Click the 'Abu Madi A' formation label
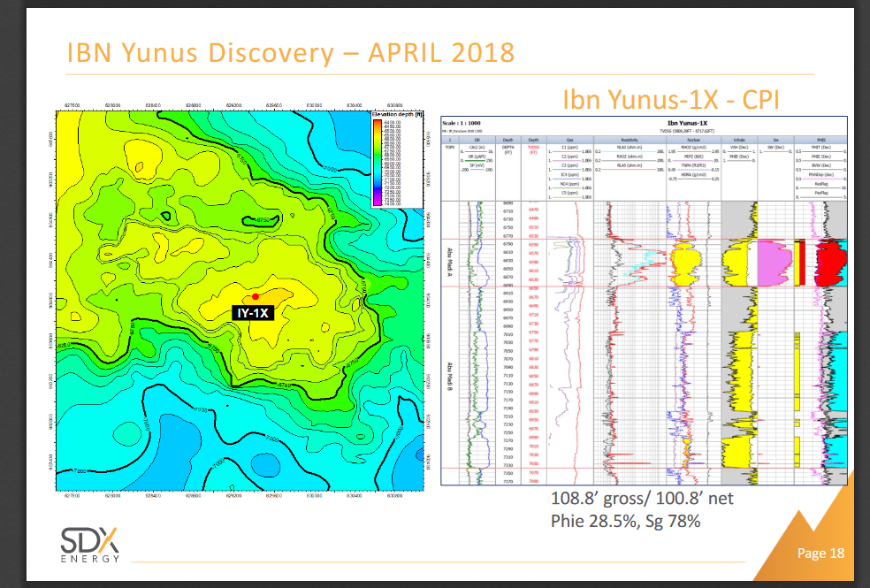The height and width of the screenshot is (588, 870). tap(449, 263)
